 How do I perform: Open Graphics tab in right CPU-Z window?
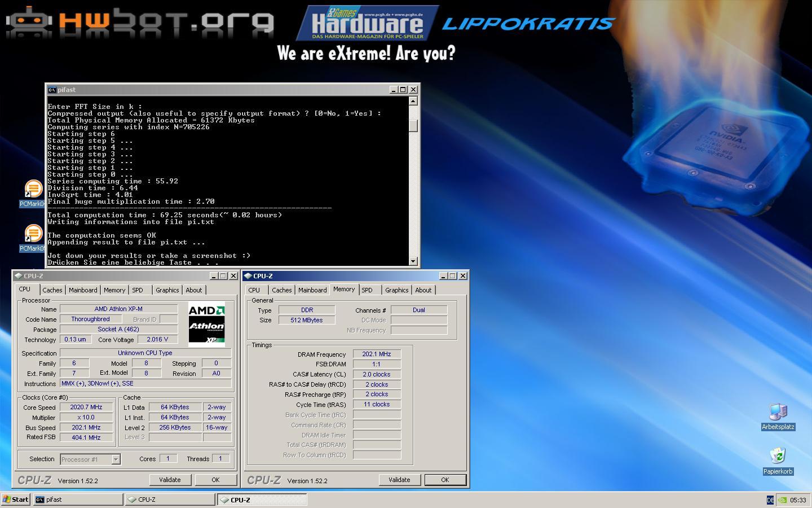pos(397,290)
